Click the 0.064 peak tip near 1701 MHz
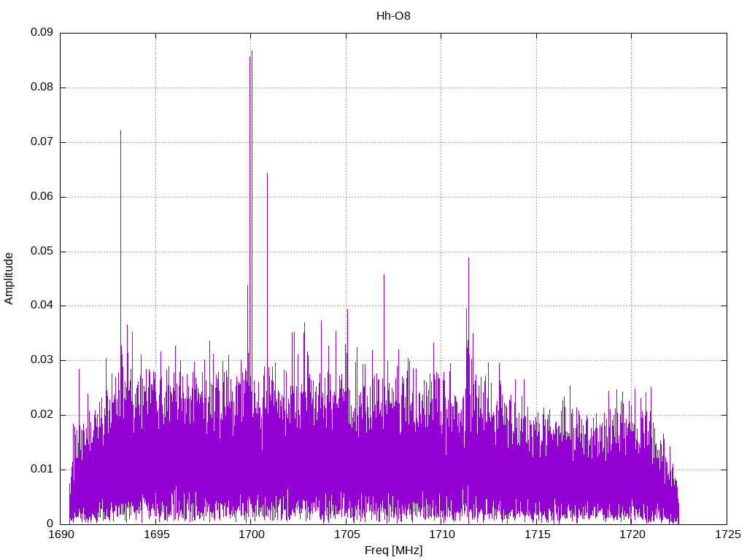The width and height of the screenshot is (747, 560). [x=267, y=174]
